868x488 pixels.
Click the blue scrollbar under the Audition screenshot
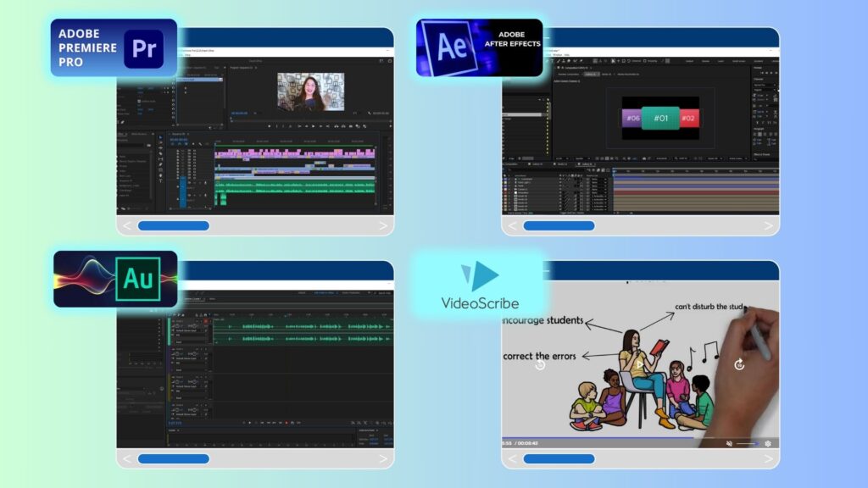[173, 458]
